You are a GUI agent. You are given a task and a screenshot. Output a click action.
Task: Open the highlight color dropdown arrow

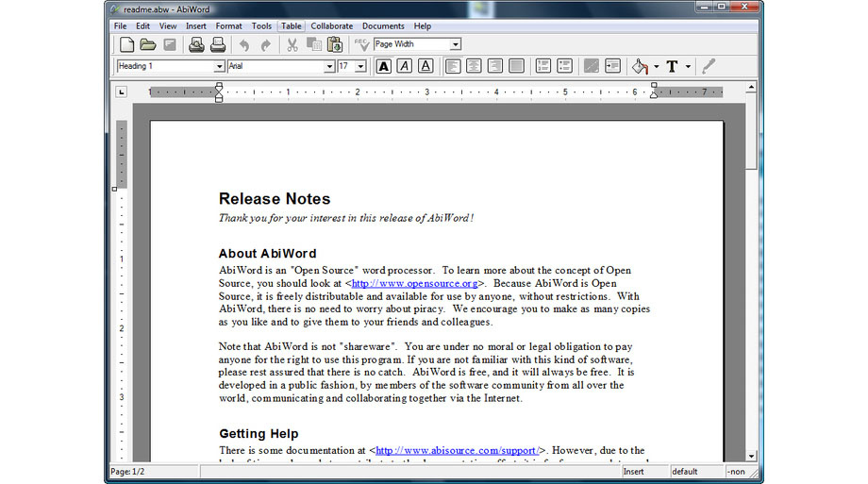(x=657, y=66)
